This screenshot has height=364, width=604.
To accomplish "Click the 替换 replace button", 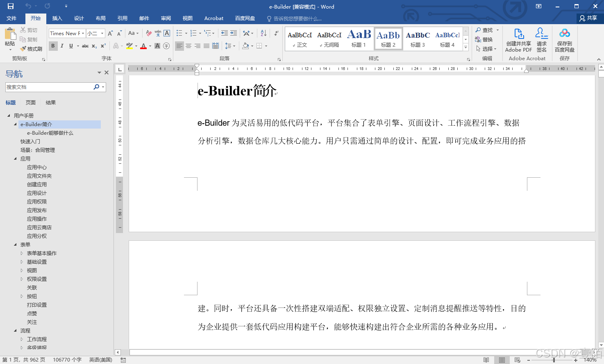I will tap(484, 39).
